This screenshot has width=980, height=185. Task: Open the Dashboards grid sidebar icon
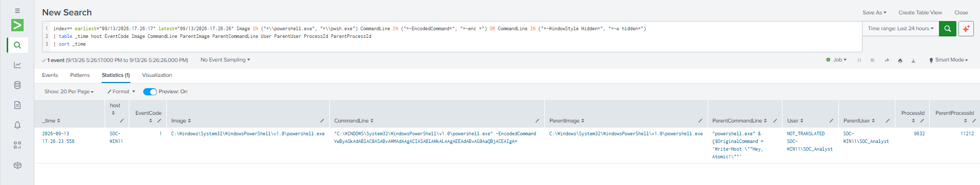17,145
